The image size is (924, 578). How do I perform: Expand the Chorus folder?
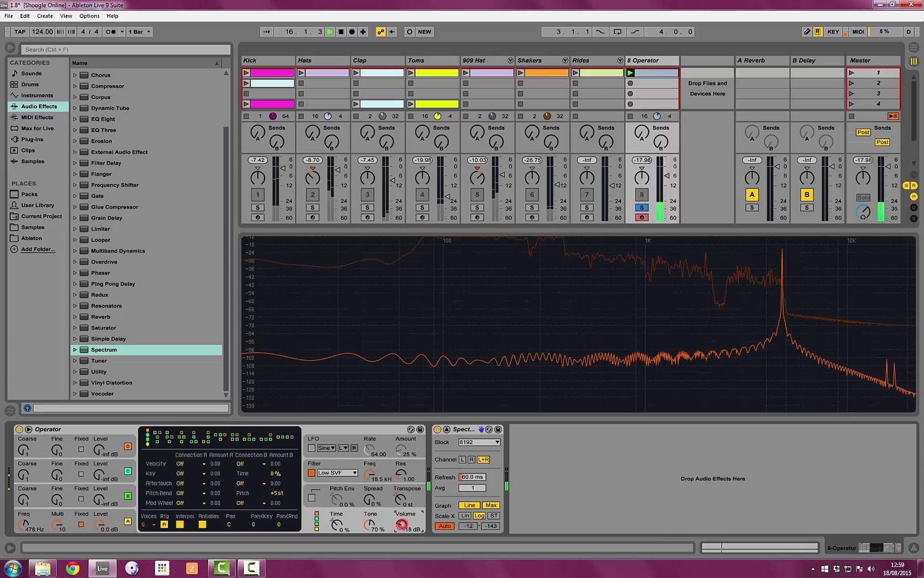click(x=75, y=75)
